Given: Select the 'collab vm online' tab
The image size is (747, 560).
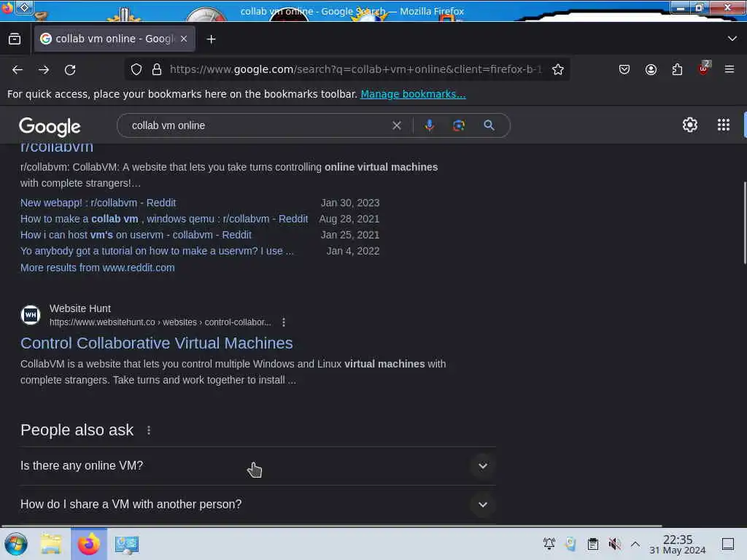Looking at the screenshot, I should 115,39.
